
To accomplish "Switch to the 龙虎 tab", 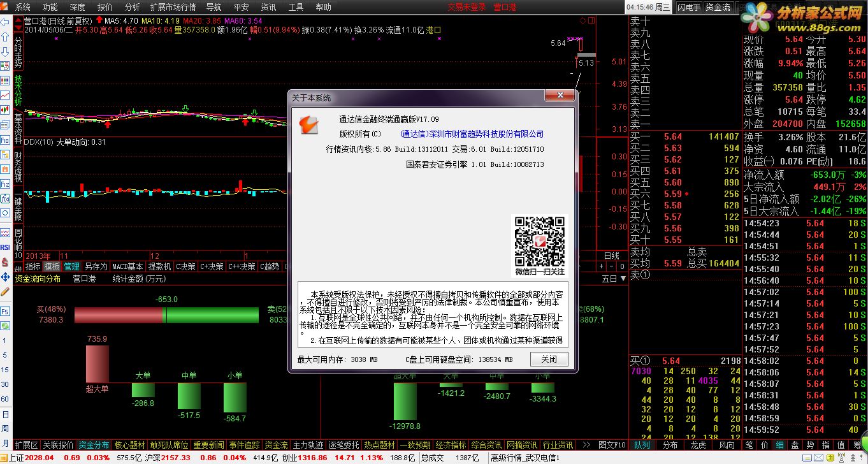I will [698, 445].
